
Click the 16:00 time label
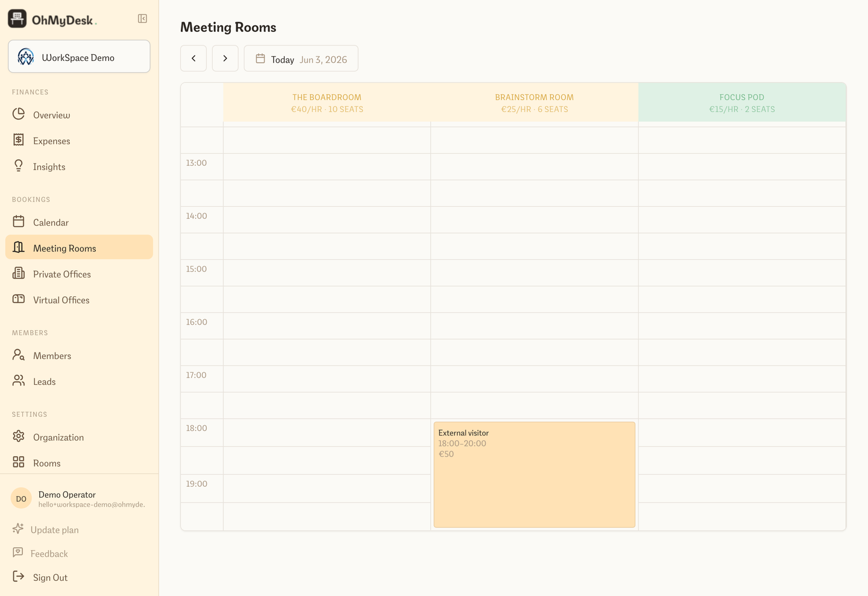point(197,322)
